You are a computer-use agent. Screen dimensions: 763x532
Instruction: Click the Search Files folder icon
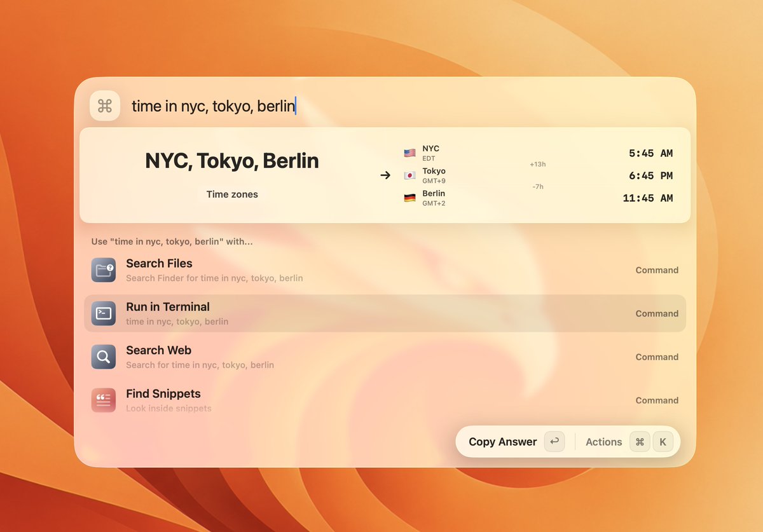[103, 270]
